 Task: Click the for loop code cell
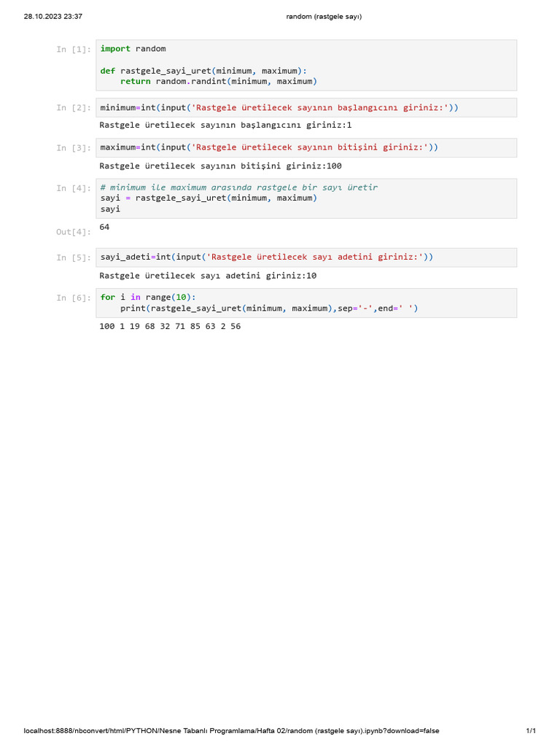click(x=306, y=303)
